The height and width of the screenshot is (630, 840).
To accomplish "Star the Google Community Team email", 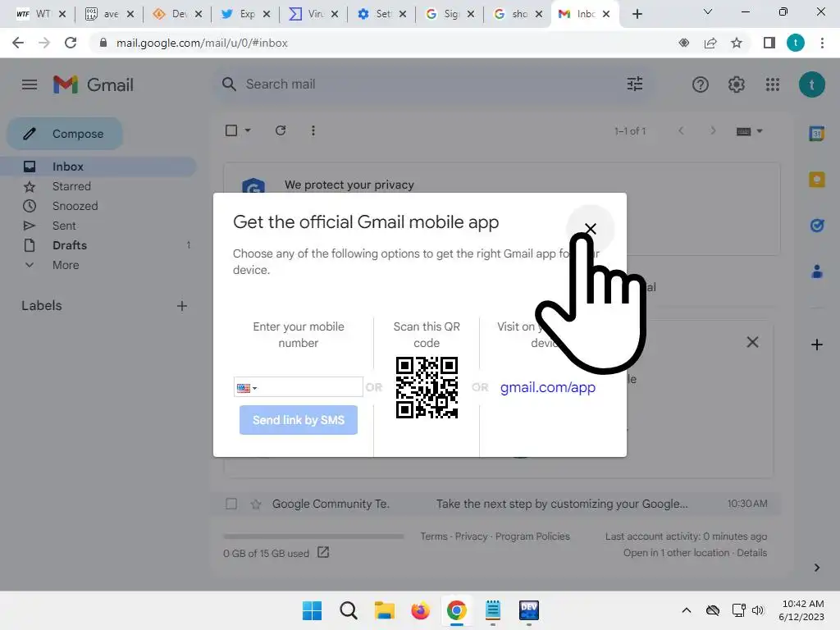I will tap(256, 504).
